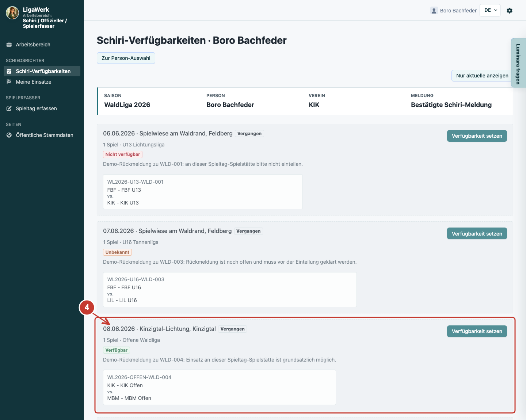
Task: Click the Verfügbar status badge
Action: click(x=117, y=350)
